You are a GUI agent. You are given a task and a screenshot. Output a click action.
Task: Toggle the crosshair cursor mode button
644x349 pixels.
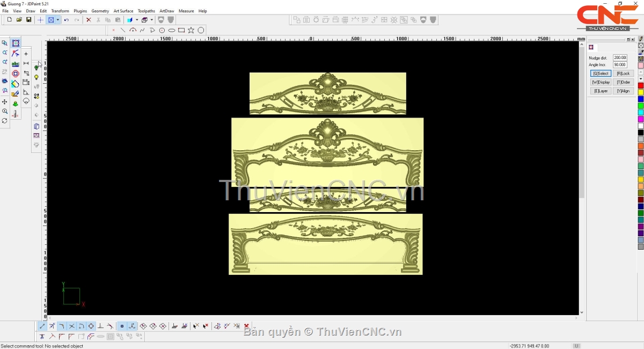click(x=40, y=20)
